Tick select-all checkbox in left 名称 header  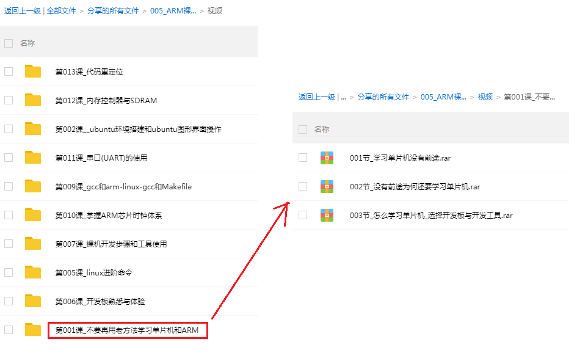pyautogui.click(x=9, y=43)
